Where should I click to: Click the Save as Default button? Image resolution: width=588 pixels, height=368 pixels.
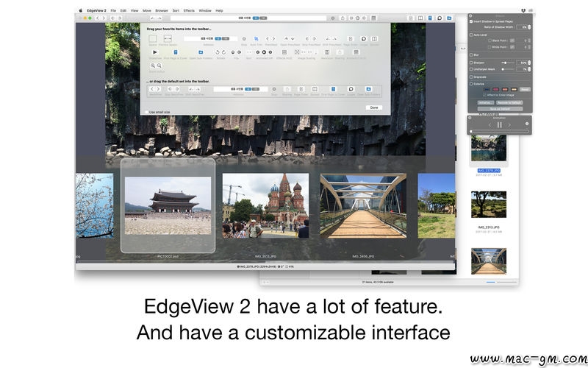coord(501,109)
